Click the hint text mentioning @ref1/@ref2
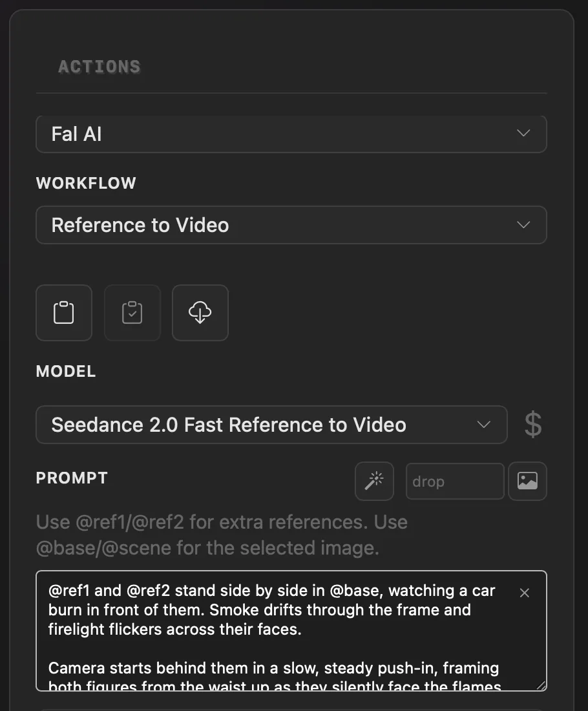Screen dimensions: 588x711 (x=222, y=535)
